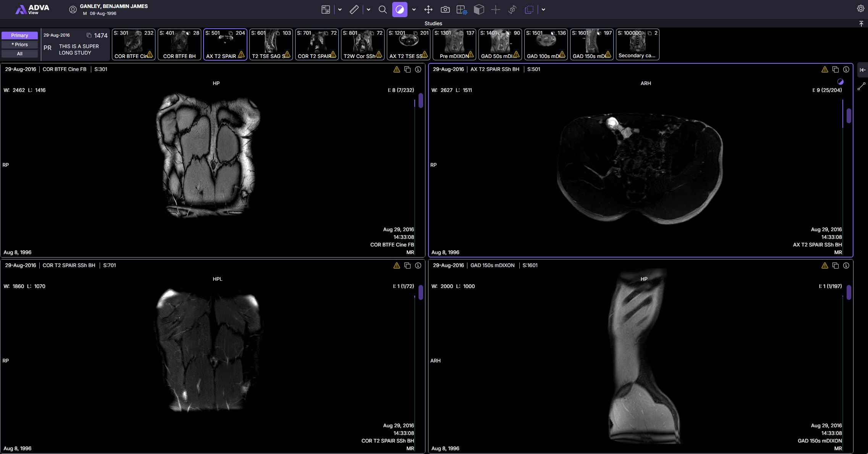Show info for GAD 150s mDIXON viewport

(846, 266)
